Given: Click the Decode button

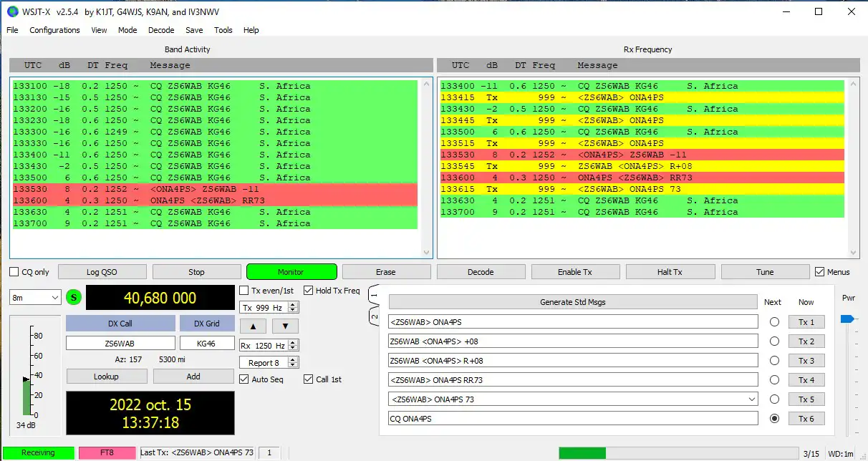Looking at the screenshot, I should pyautogui.click(x=481, y=272).
